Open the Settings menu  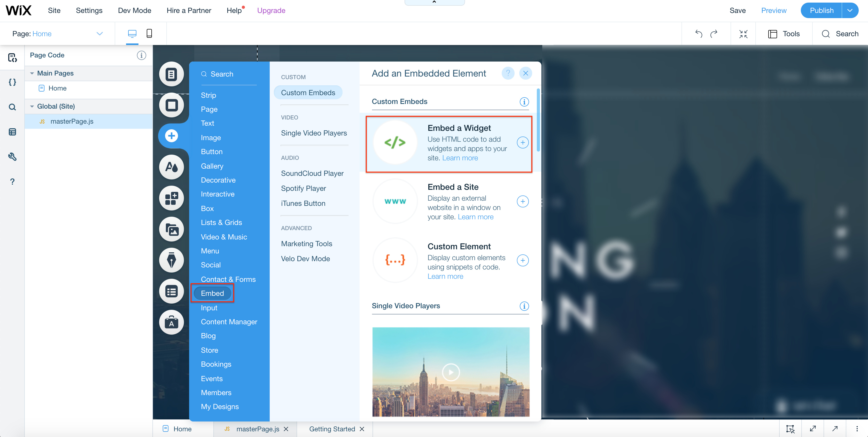[89, 10]
